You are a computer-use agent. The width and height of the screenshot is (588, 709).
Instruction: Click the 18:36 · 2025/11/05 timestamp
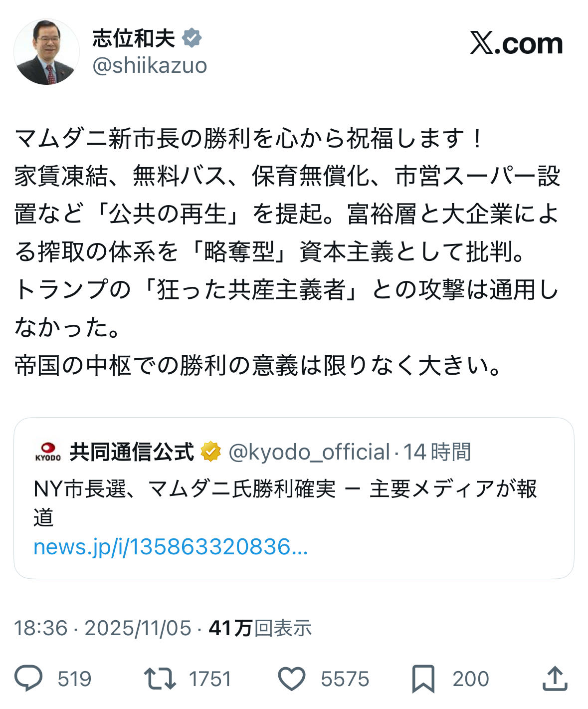click(103, 628)
